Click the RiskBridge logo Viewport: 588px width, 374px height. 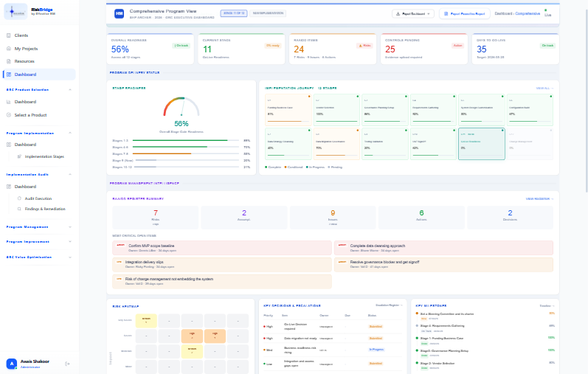pyautogui.click(x=15, y=12)
